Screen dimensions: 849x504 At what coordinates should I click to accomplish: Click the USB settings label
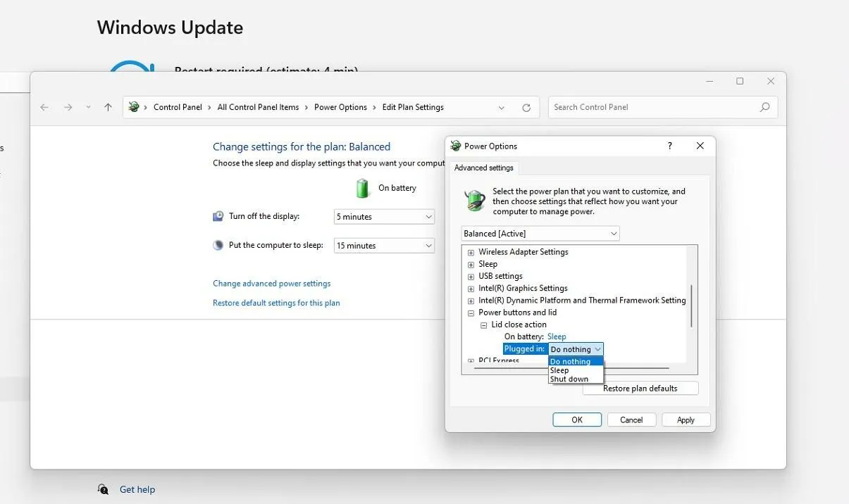pyautogui.click(x=500, y=277)
